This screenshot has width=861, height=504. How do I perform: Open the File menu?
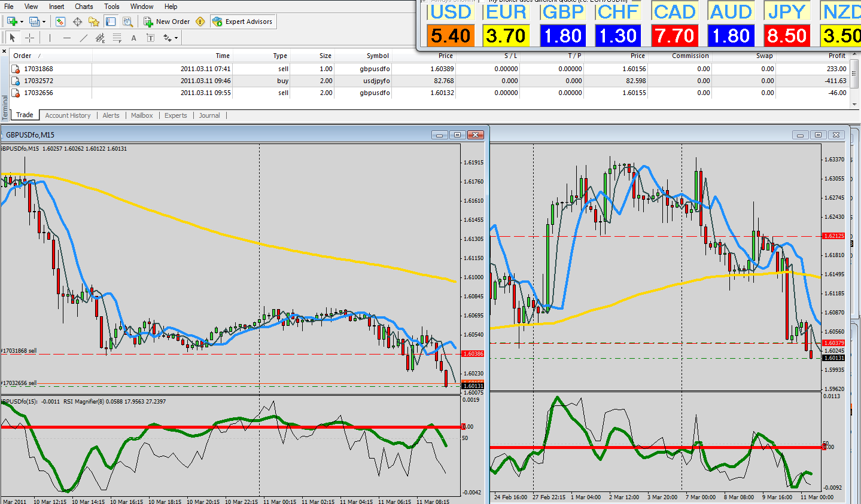pos(9,7)
